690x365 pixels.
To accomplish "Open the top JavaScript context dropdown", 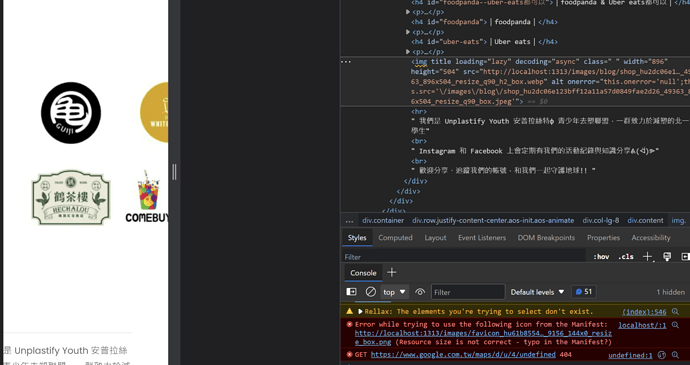I will click(x=394, y=292).
